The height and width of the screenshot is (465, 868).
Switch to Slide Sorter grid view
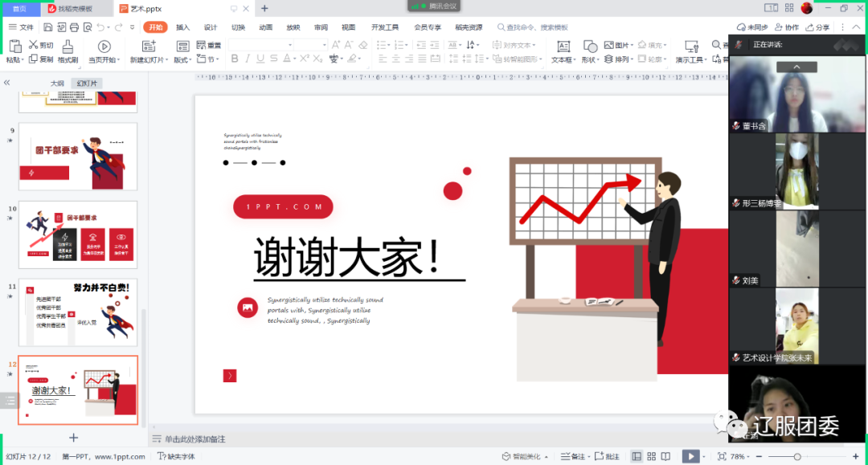pos(652,456)
